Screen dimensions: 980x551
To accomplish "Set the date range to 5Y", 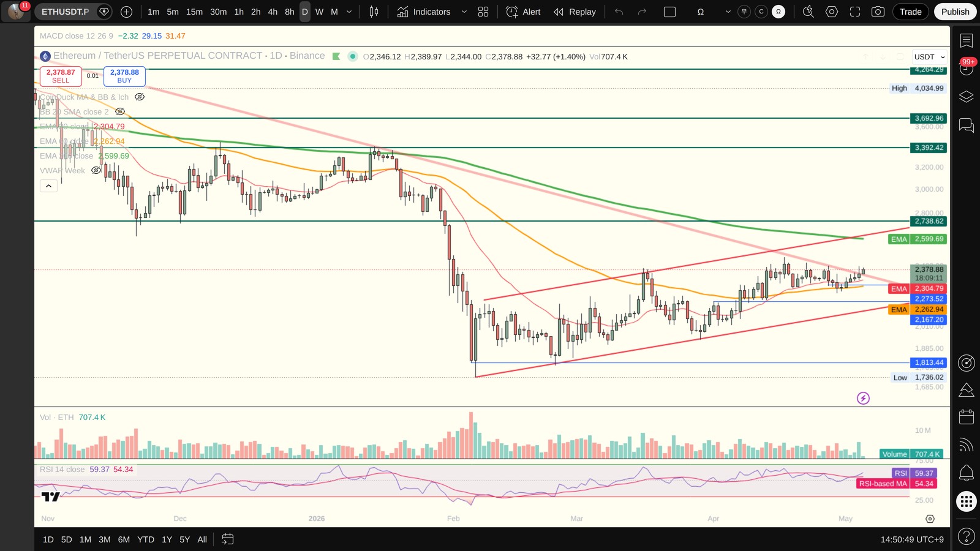I will [184, 539].
